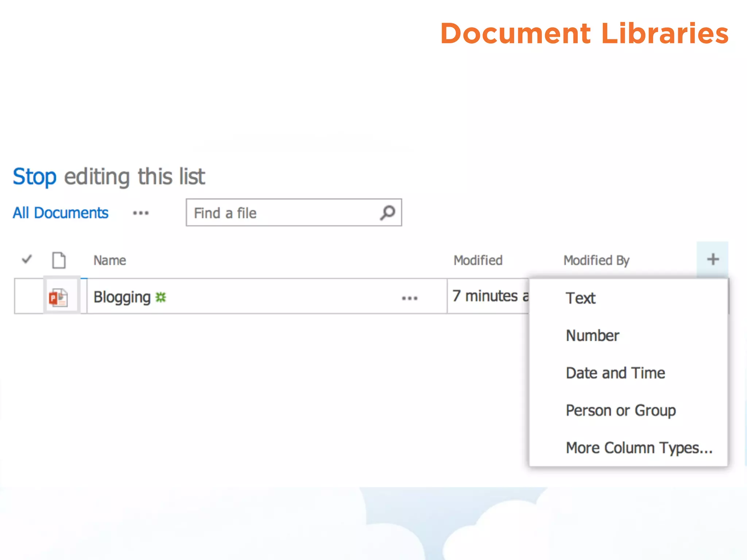Open the All Documents view
The height and width of the screenshot is (560, 747).
[x=61, y=213]
